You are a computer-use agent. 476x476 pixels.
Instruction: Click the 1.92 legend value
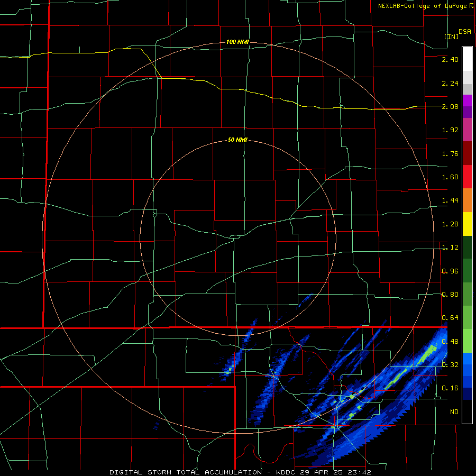[450, 130]
